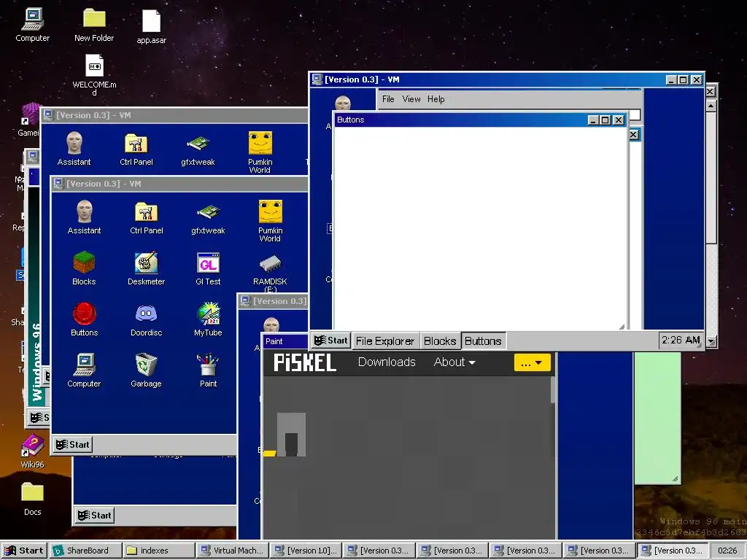
Task: Launch Gl Test in the middle VM window
Action: [208, 268]
